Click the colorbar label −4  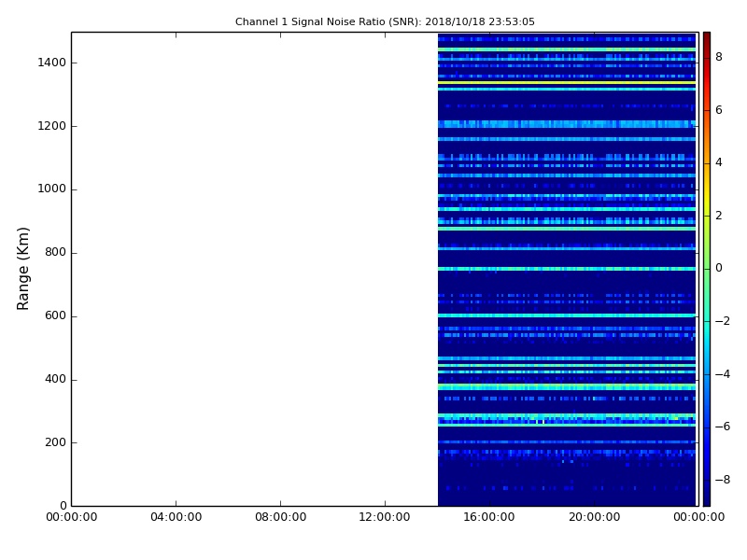point(723,374)
